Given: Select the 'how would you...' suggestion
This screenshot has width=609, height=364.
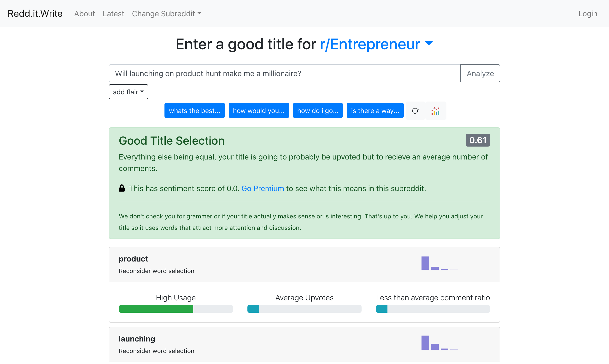Looking at the screenshot, I should coord(259,111).
